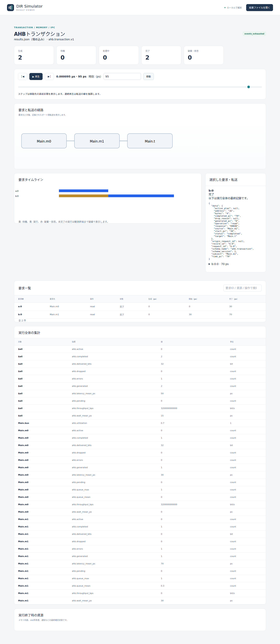The width and height of the screenshot is (280, 644).
Task: Click $all ahb.wait_mean_ps row
Action: coord(140,416)
